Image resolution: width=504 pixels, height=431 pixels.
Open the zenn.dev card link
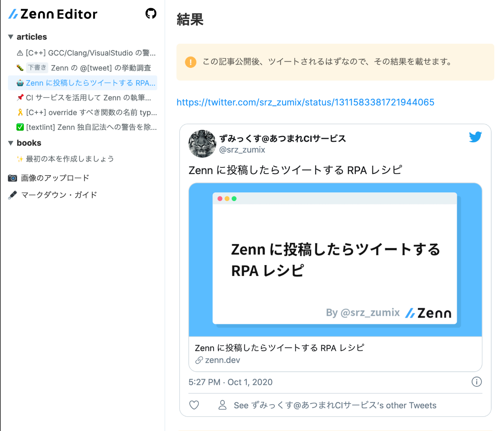(x=223, y=360)
